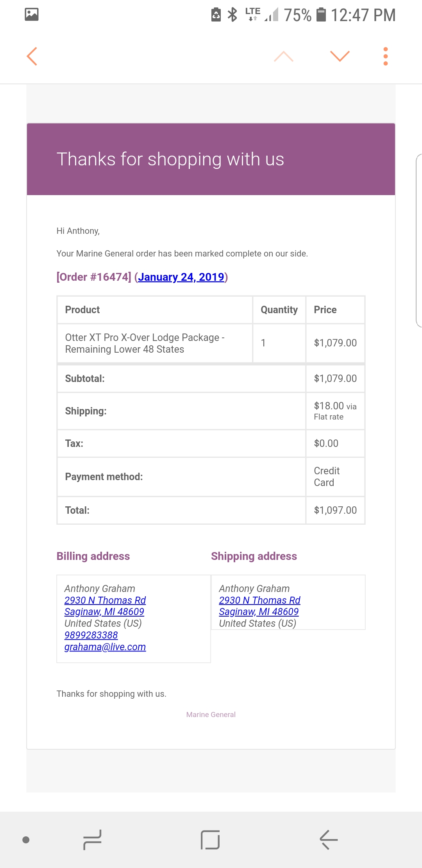422x868 pixels.
Task: Tap the Bluetooth status icon
Action: coord(232,14)
